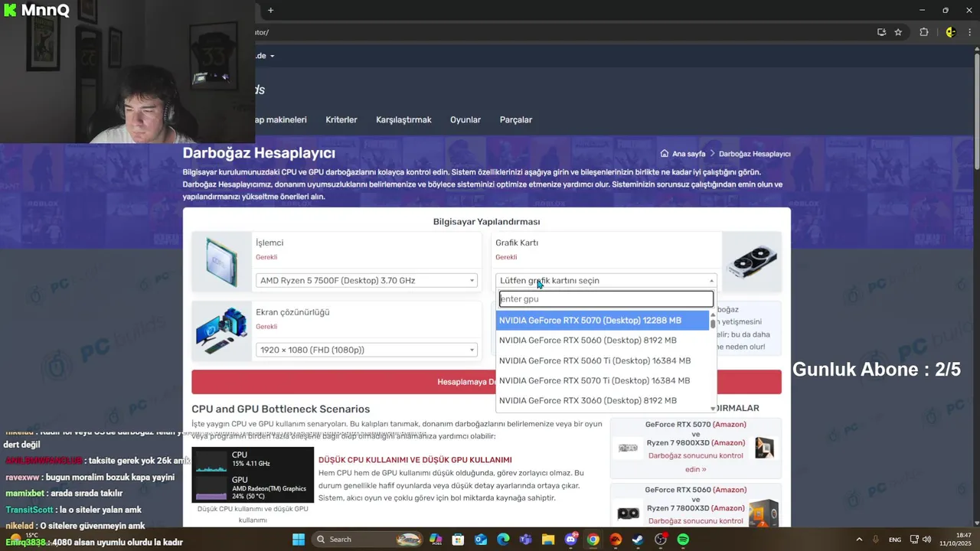Open the Karşılaştırmak menu

point(403,120)
